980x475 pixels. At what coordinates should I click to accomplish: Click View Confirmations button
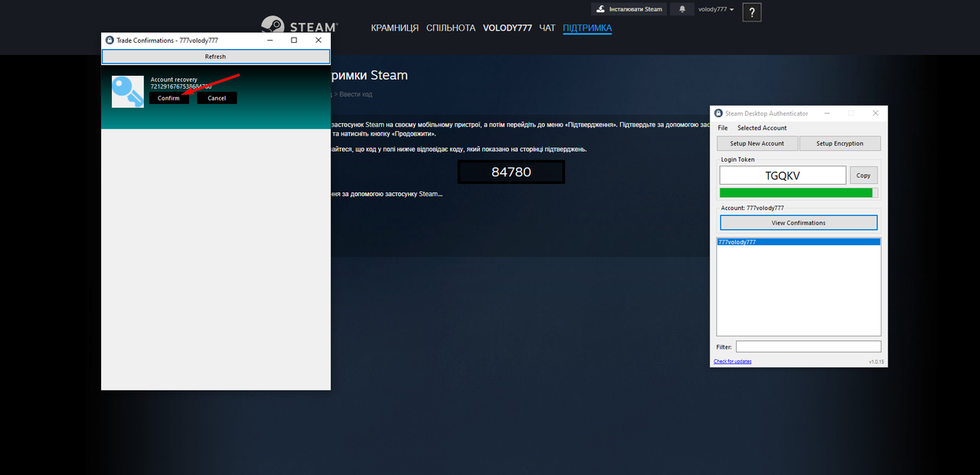(799, 223)
